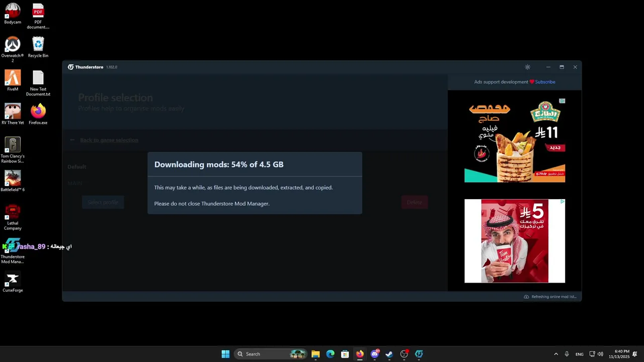The height and width of the screenshot is (362, 644).
Task: Click the Select profile button
Action: (103, 202)
